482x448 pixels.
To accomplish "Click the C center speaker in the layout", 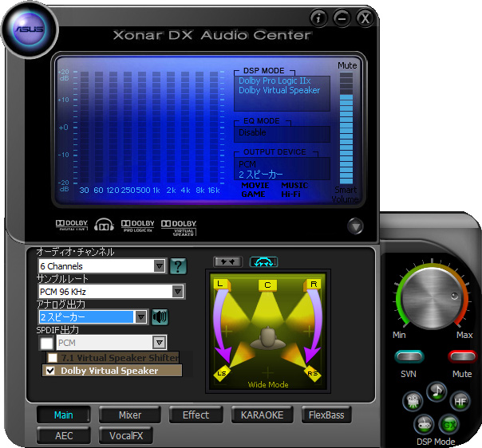I will point(267,285).
